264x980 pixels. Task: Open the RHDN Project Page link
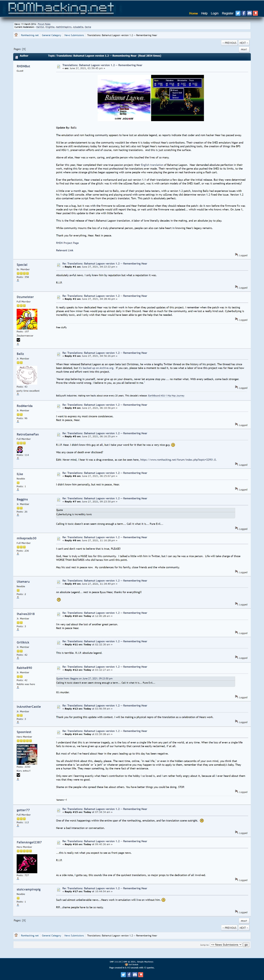pyautogui.click(x=67, y=243)
